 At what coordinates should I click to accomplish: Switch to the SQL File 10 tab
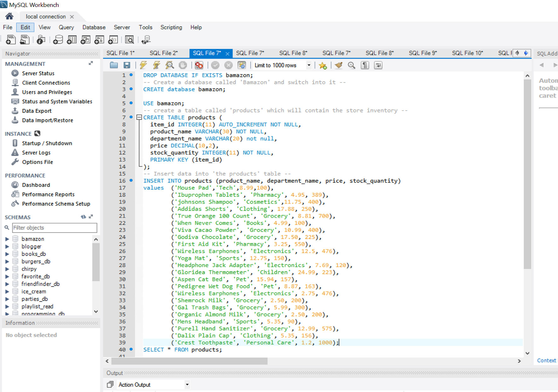click(x=468, y=53)
